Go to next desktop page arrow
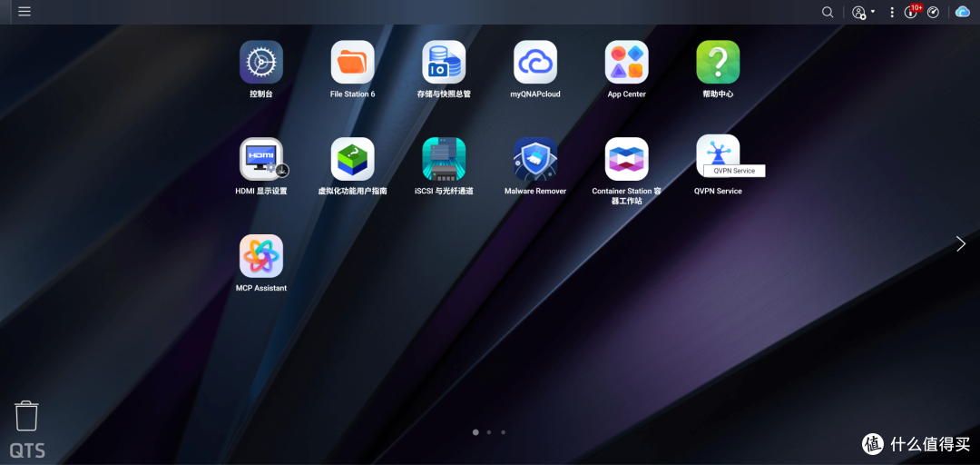Viewport: 980px width, 465px height. click(x=961, y=243)
